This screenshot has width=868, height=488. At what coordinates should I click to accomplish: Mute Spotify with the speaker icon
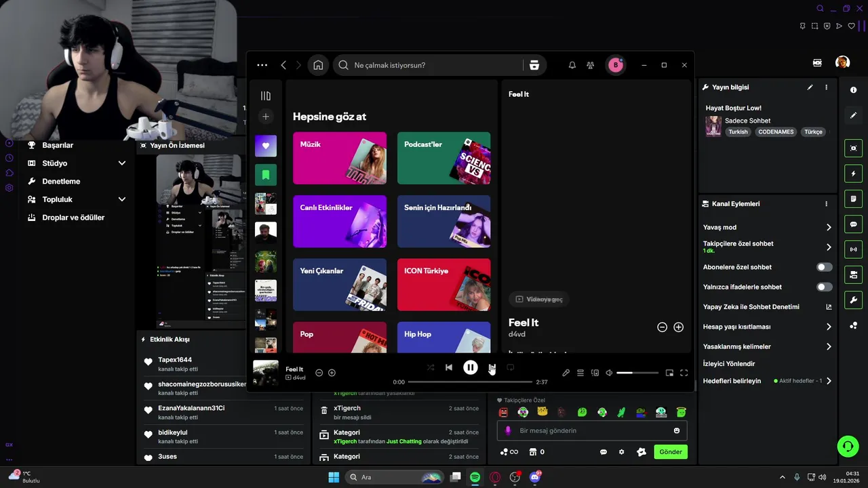(609, 373)
